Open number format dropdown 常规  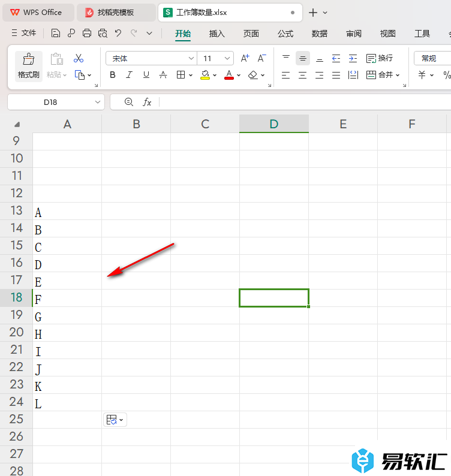click(x=432, y=58)
